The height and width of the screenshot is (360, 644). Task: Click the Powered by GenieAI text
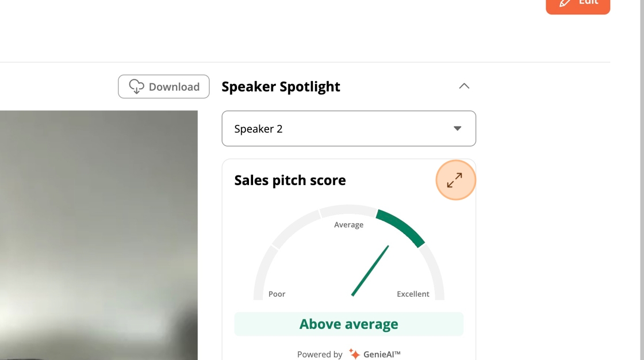[348, 354]
